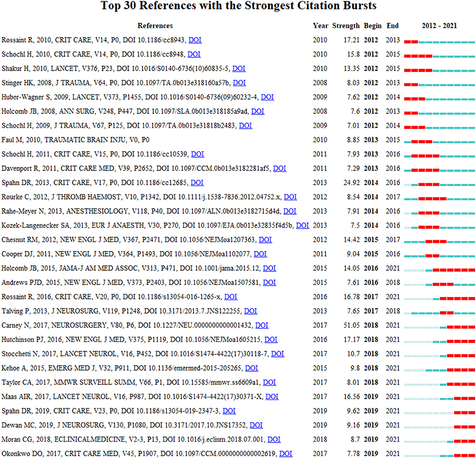Click Maas AIR 2017 DOI link
This screenshot has height=458, width=476.
(272, 397)
